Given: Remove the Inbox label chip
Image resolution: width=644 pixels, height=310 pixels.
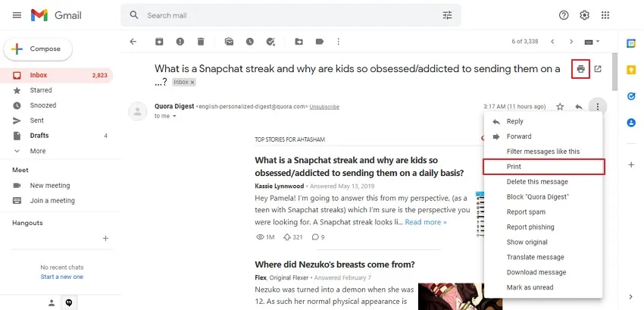Looking at the screenshot, I should click(x=192, y=82).
